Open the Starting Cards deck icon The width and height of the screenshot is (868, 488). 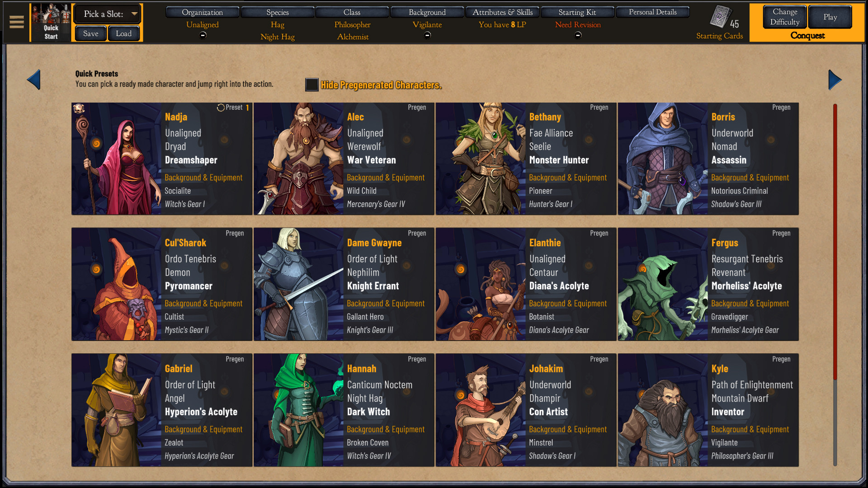coord(720,17)
